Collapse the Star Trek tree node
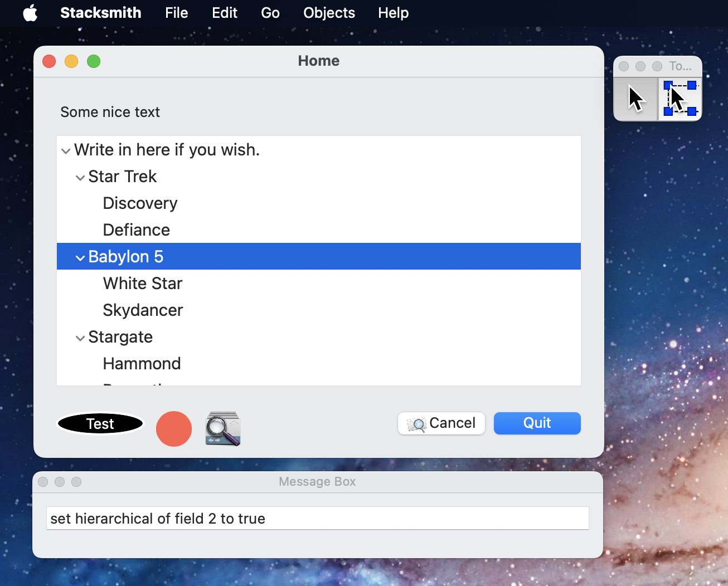Image resolution: width=728 pixels, height=586 pixels. [80, 178]
